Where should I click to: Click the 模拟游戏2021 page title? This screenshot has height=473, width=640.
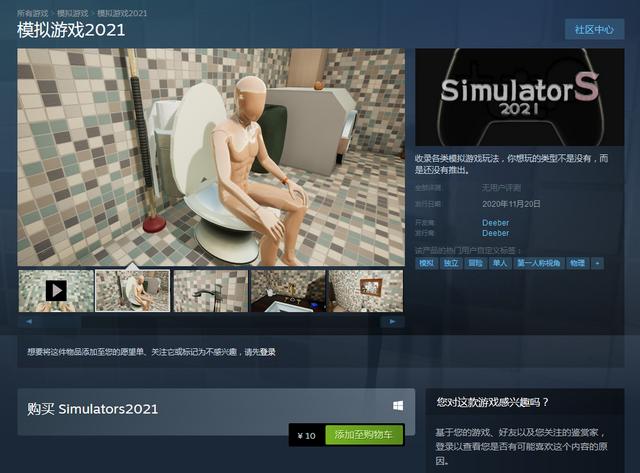pyautogui.click(x=71, y=30)
